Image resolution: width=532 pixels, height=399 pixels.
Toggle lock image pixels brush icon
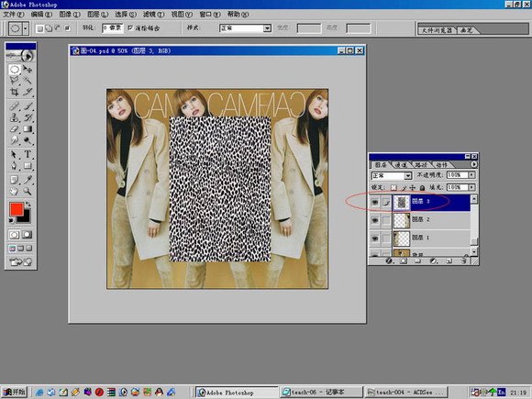click(x=404, y=187)
